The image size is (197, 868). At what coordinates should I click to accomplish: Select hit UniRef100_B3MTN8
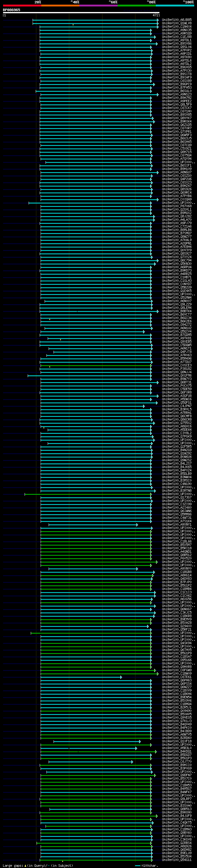(x=177, y=491)
